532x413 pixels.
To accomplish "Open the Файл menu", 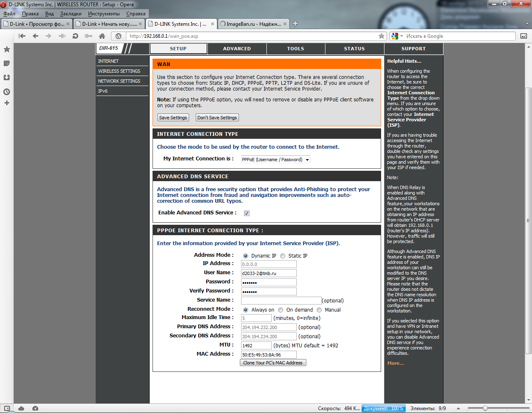I will (9, 14).
